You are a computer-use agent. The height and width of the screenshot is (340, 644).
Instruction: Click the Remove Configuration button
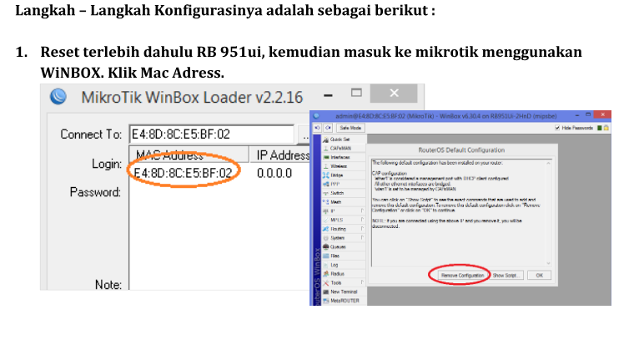(462, 275)
